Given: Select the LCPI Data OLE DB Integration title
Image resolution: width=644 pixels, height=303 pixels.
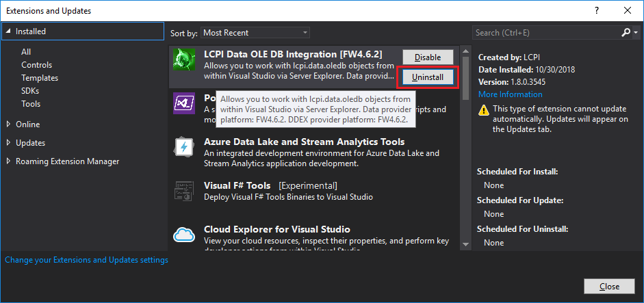Looking at the screenshot, I should [x=293, y=54].
